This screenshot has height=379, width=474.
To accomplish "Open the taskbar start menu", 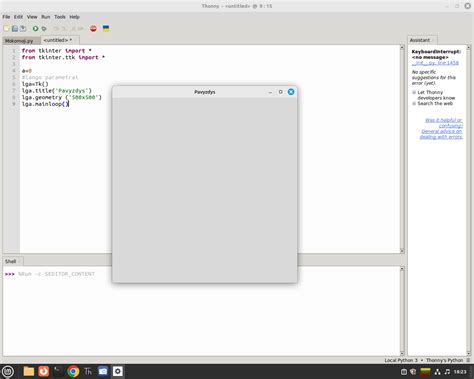I will [x=8, y=371].
